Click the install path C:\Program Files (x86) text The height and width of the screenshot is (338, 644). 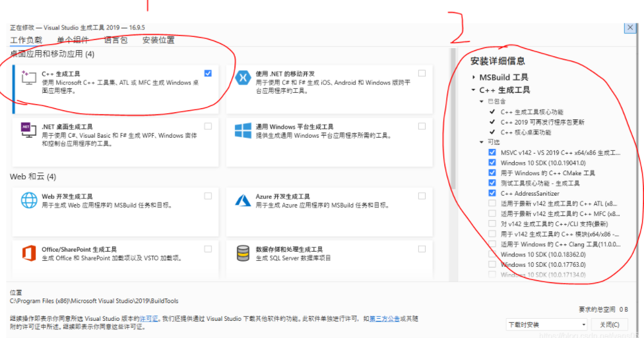[94, 300]
